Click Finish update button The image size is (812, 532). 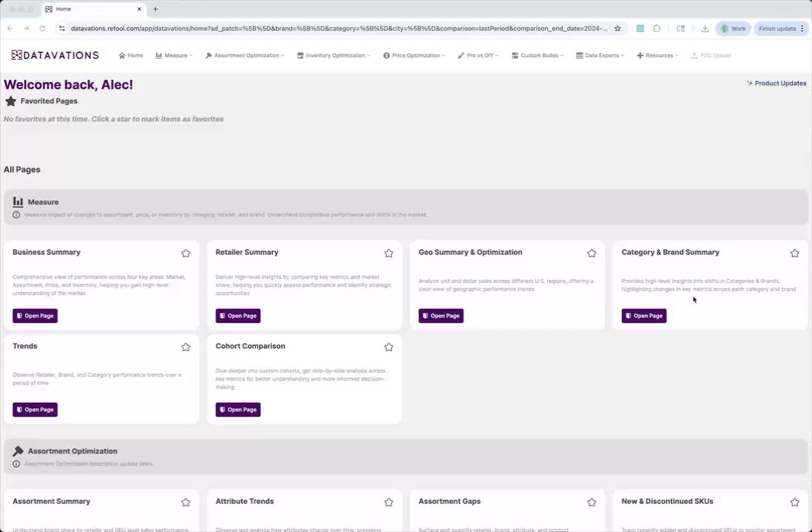coord(777,29)
